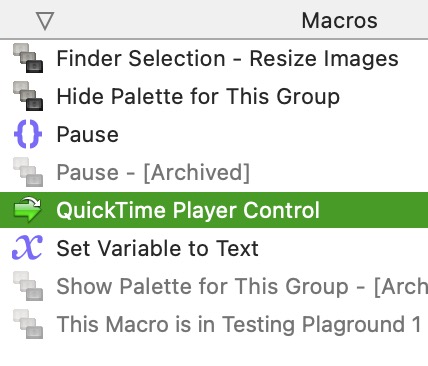Select This Macro is in Testing Plaground 1
Image resolution: width=428 pixels, height=366 pixels.
coord(214,324)
